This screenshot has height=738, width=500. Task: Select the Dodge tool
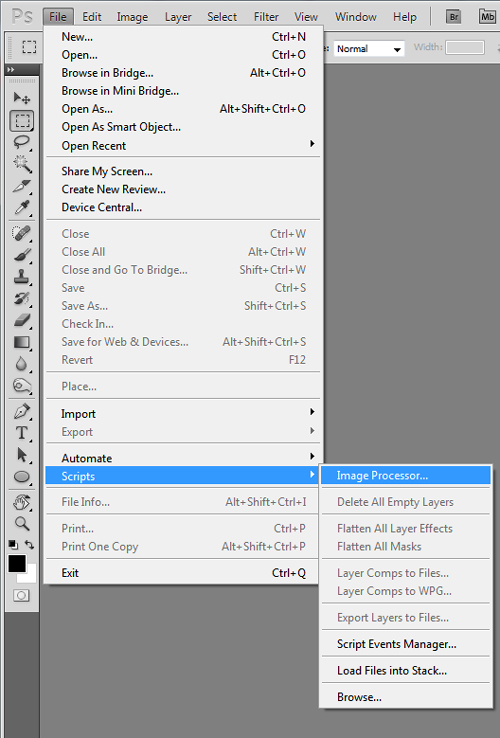[x=22, y=385]
